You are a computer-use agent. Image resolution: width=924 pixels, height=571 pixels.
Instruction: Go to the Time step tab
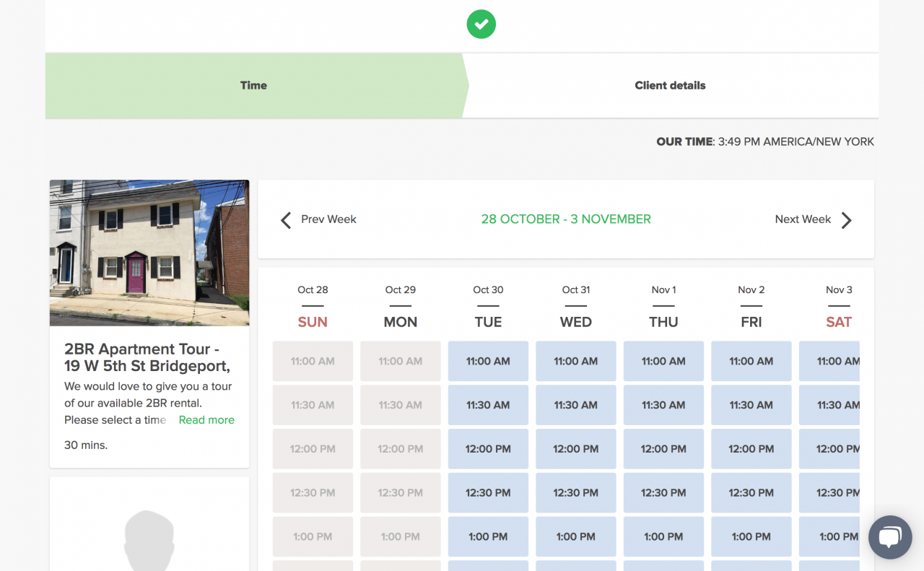pyautogui.click(x=253, y=85)
